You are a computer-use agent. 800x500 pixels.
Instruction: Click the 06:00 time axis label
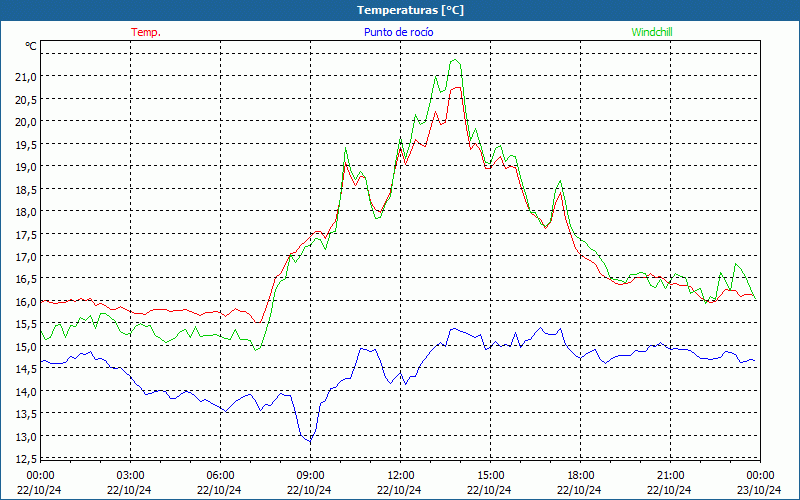[220, 475]
